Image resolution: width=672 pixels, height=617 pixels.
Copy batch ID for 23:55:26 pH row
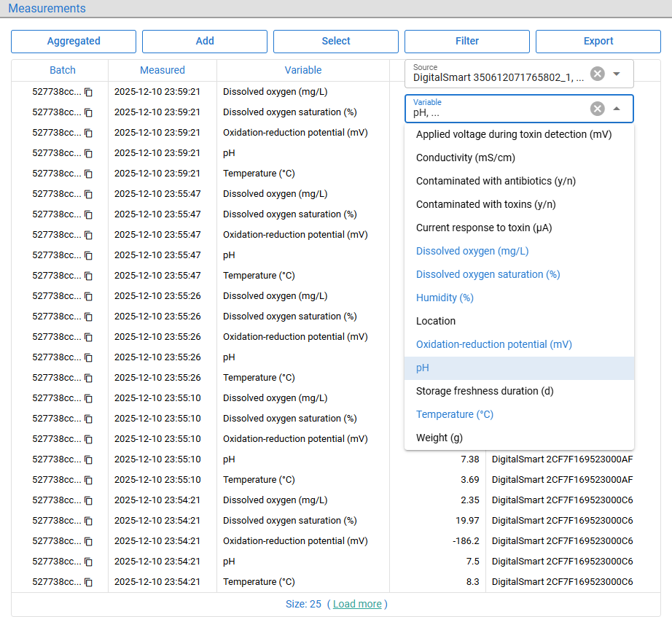[x=88, y=357]
